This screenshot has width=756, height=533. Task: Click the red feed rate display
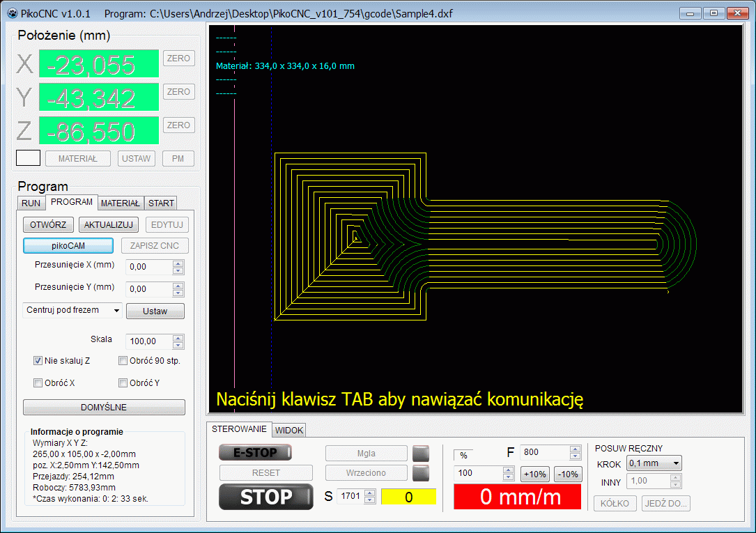(x=518, y=497)
